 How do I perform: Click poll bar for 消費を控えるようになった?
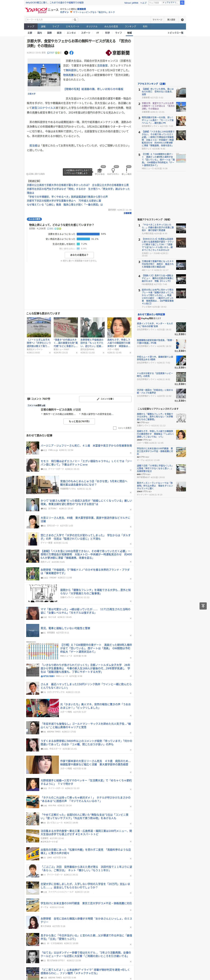(88, 234)
